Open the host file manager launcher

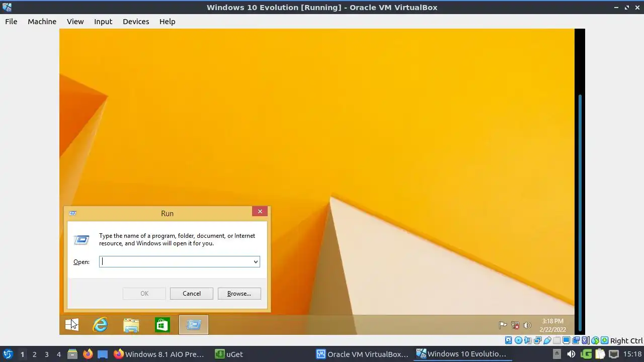pyautogui.click(x=72, y=354)
